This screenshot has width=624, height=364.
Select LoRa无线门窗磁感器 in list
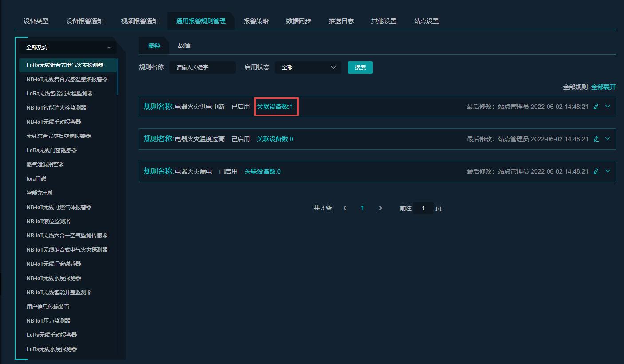point(68,150)
